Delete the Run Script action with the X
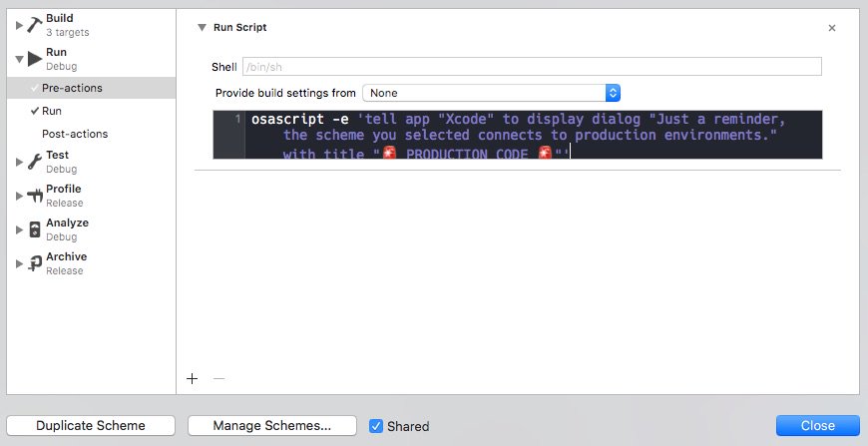 (831, 28)
